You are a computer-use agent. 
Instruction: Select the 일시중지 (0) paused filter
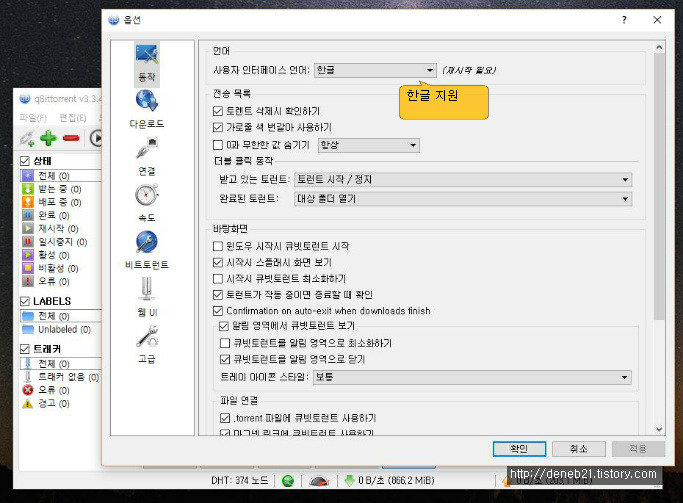tap(55, 242)
